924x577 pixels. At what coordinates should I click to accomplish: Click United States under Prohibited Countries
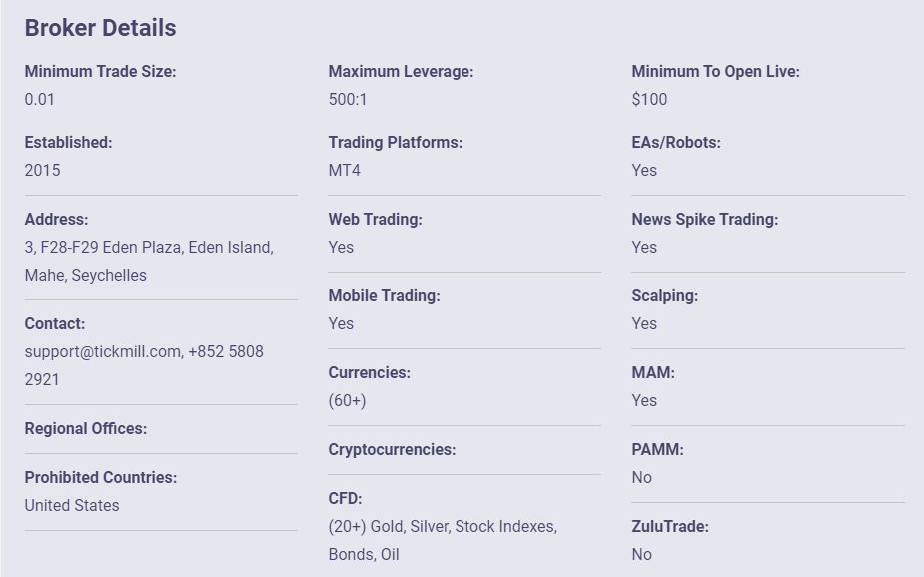[x=72, y=505]
